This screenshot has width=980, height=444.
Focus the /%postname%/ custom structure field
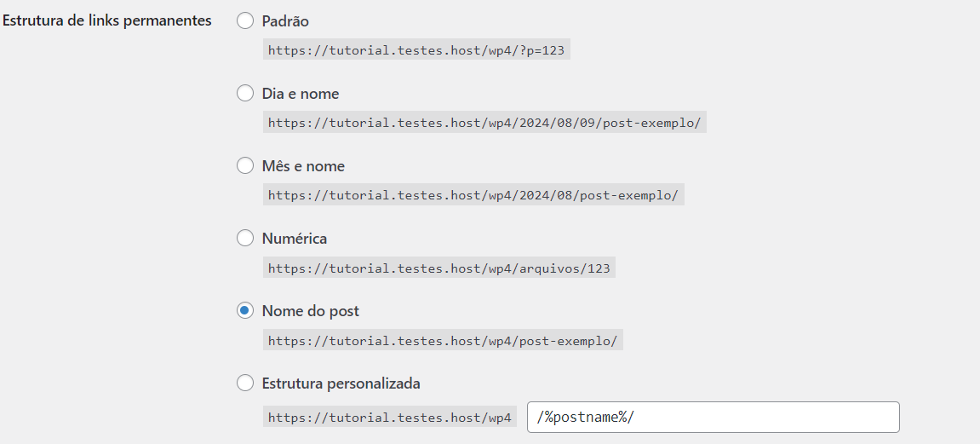713,418
